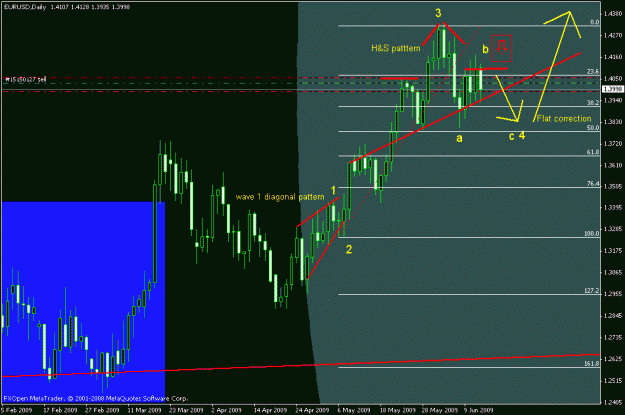Click the Fibonacci 161.8 level label
Image resolution: width=625 pixels, height=415 pixels.
(x=592, y=364)
